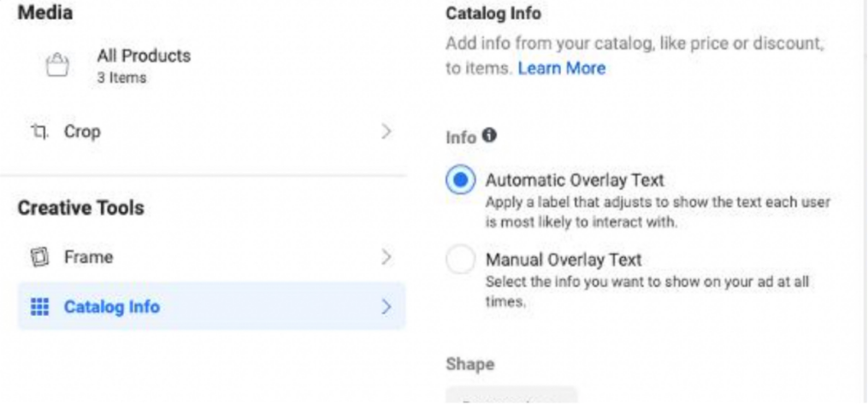Click the shopping bag icon beside All Products
The image size is (868, 405).
coord(57,66)
